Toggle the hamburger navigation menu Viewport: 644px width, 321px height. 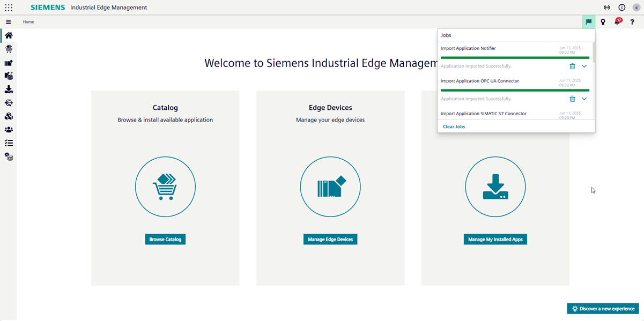(x=9, y=22)
